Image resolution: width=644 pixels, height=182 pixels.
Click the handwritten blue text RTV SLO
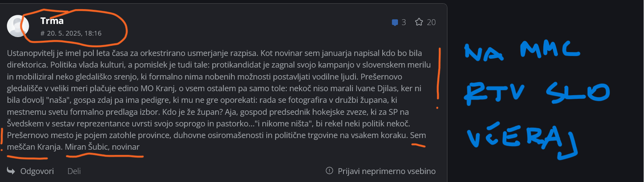[537, 93]
